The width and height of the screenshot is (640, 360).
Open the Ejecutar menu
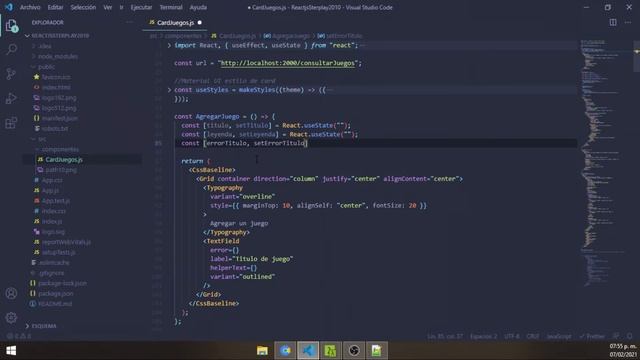coord(141,7)
